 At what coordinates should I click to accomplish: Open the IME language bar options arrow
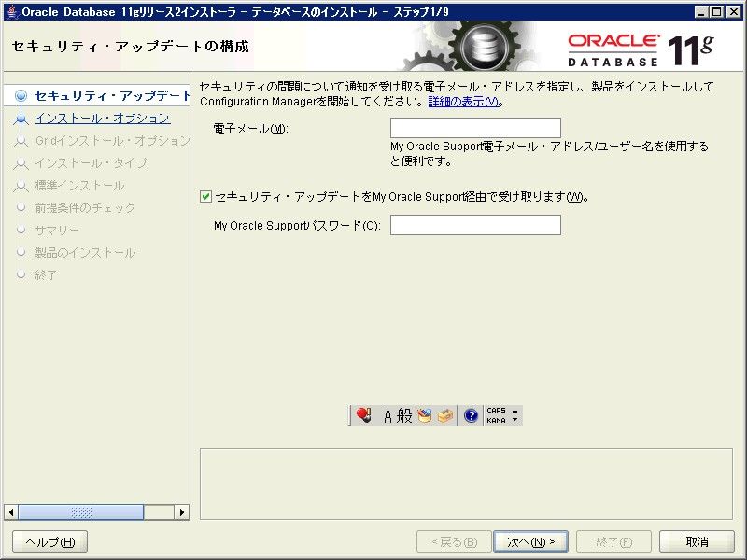pyautogui.click(x=514, y=421)
